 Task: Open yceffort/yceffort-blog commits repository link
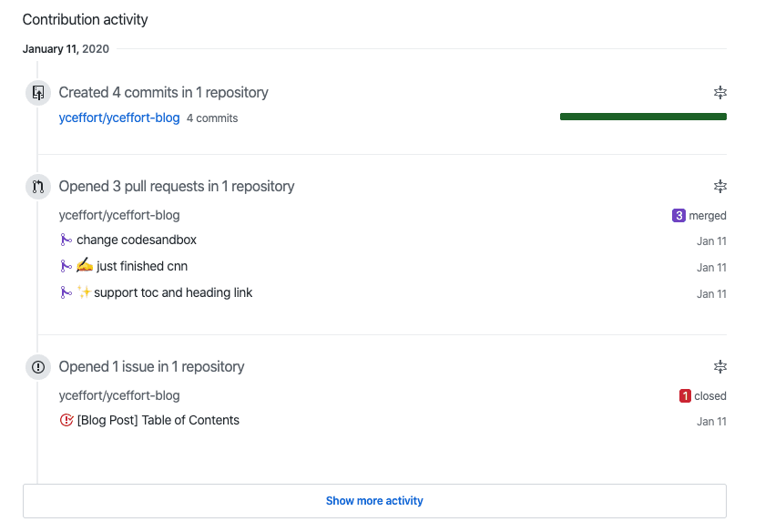pos(119,118)
